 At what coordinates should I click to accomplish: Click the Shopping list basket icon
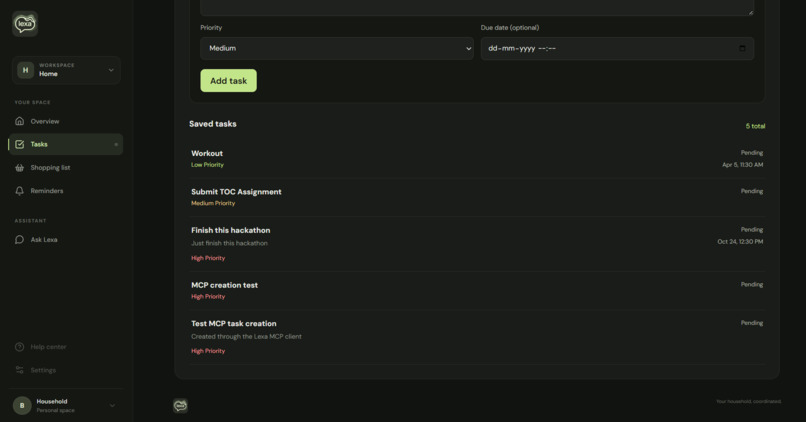[x=20, y=168]
